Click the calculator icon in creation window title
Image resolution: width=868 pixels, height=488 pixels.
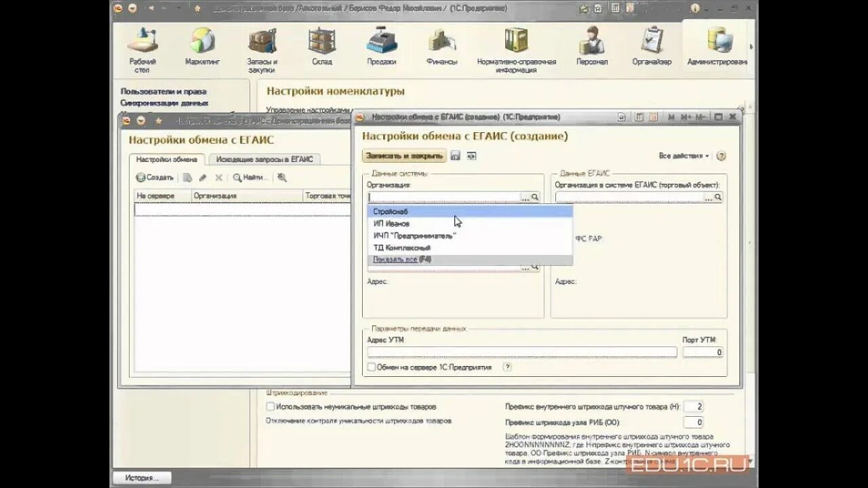click(638, 117)
